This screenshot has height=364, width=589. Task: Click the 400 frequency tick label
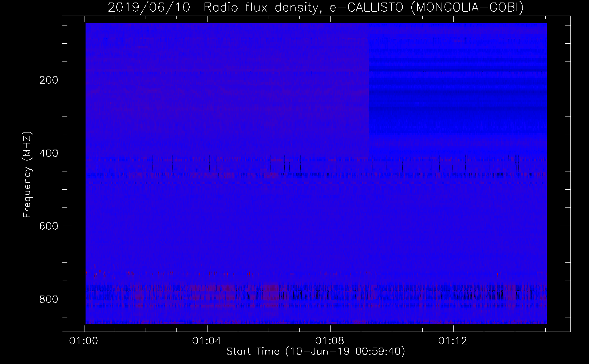tap(48, 153)
